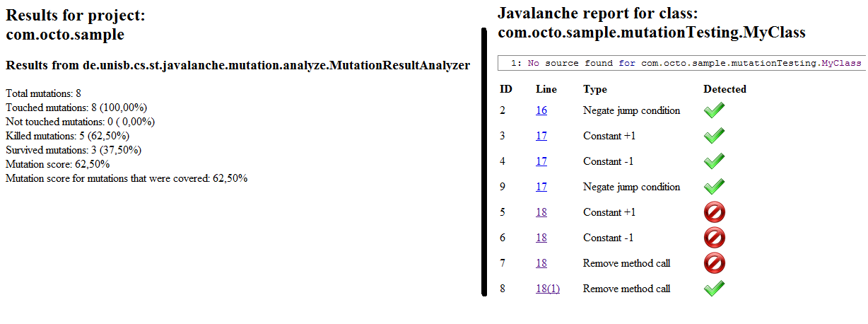The width and height of the screenshot is (868, 324).
Task: Open line 16 link for Negate jump condition
Action: (x=541, y=110)
